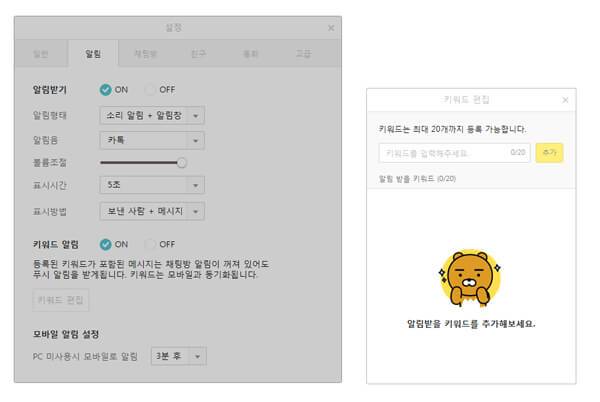
Task: Open the 알림형태 dropdown
Action: (152, 116)
